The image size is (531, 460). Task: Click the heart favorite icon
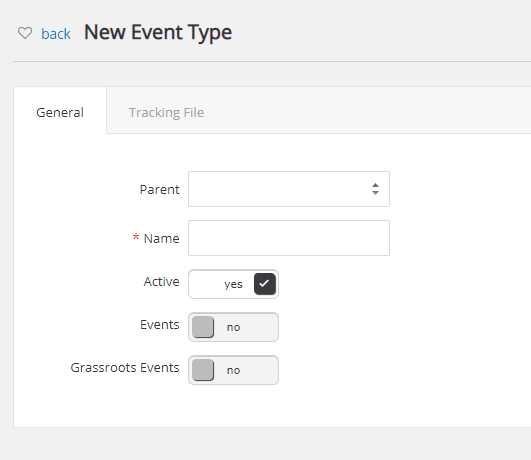(25, 33)
